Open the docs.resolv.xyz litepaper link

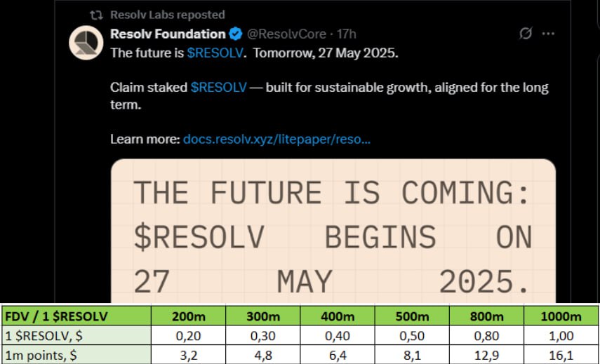point(276,140)
